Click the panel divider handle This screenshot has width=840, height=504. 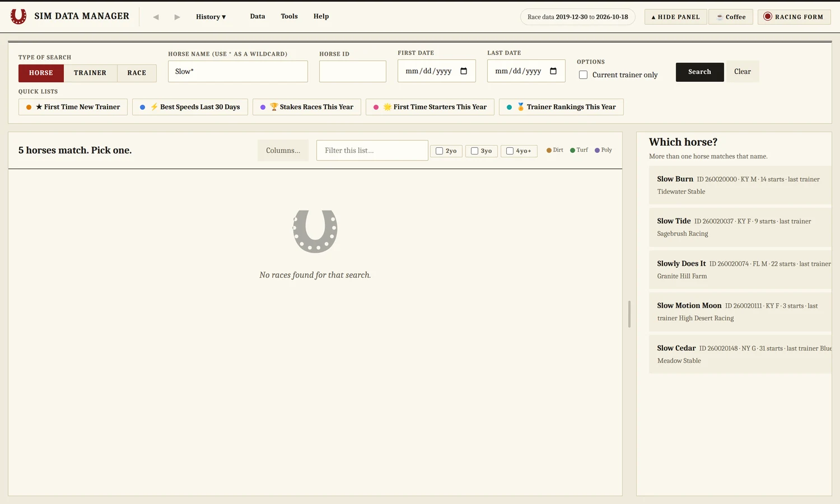pyautogui.click(x=629, y=314)
